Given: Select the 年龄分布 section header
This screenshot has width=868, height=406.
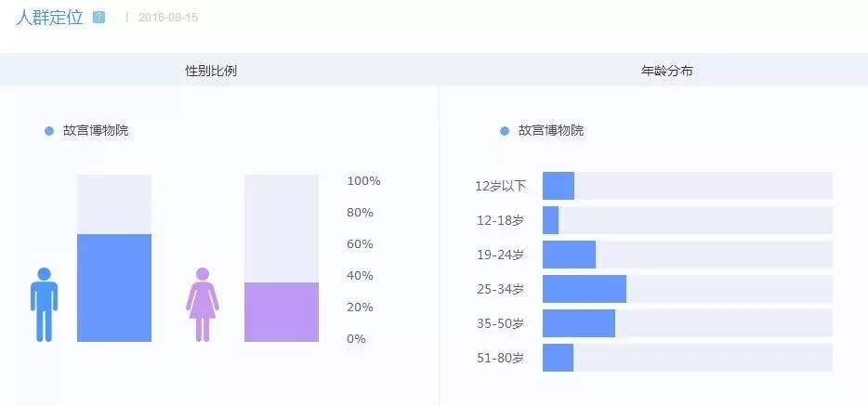Looking at the screenshot, I should [666, 71].
